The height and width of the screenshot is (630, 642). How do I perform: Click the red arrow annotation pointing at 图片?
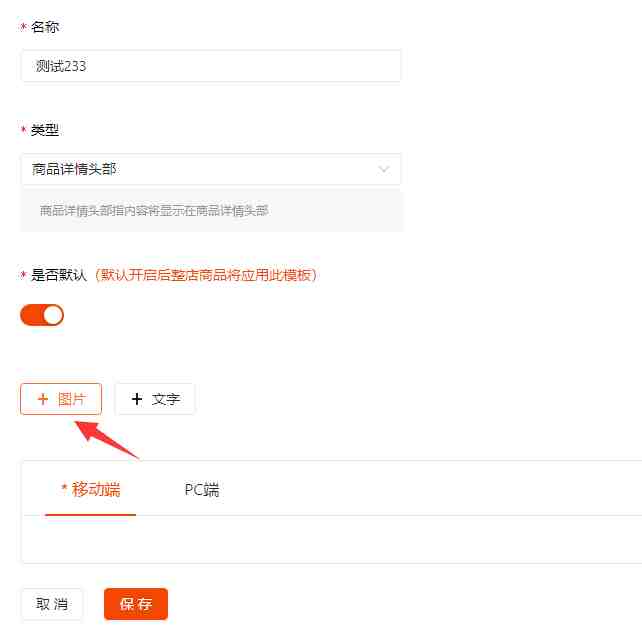tap(106, 440)
